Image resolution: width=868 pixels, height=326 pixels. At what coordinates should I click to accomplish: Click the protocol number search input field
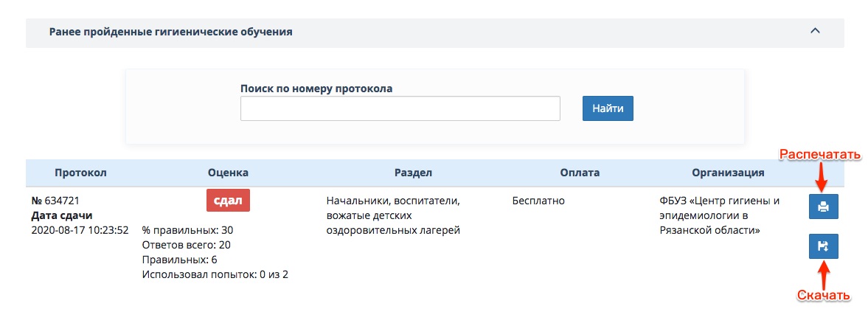tap(400, 108)
